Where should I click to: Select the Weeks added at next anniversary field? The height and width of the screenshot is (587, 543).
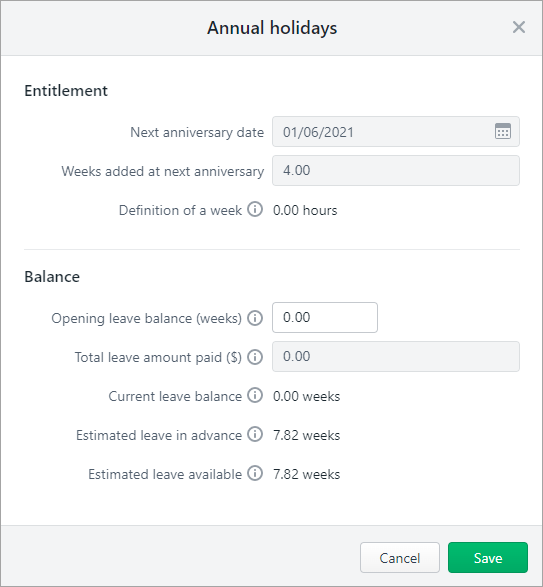[x=396, y=171]
